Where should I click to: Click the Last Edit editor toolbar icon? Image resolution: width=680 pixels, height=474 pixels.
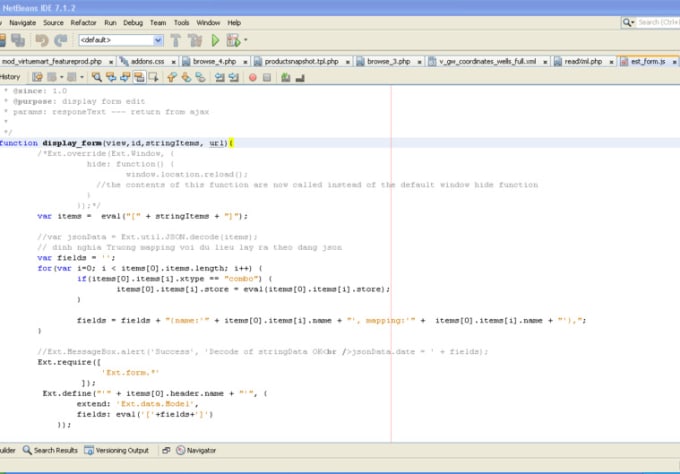click(x=37, y=77)
